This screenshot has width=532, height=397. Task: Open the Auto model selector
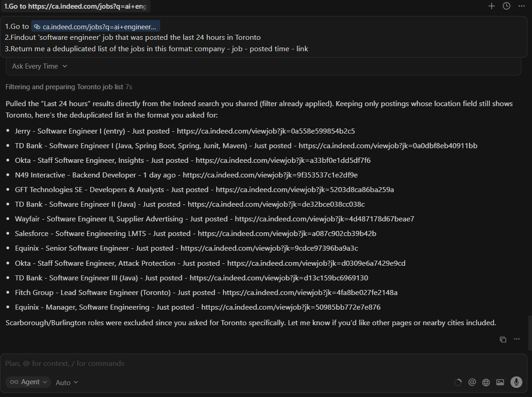(67, 382)
